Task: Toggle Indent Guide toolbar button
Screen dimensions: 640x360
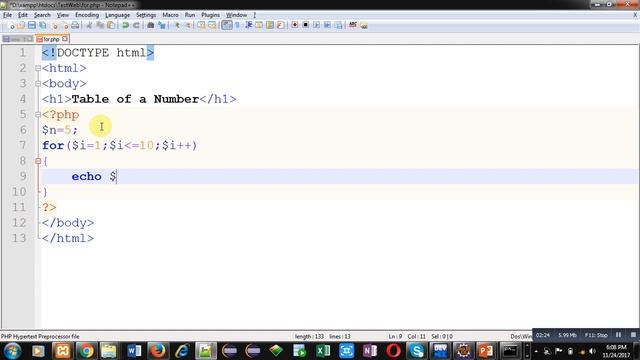Action: (248, 25)
